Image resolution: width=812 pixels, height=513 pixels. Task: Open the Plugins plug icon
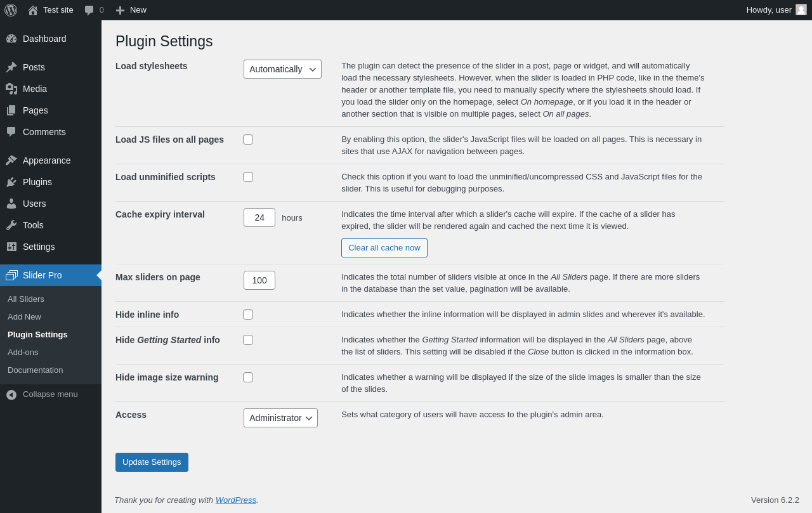click(11, 182)
